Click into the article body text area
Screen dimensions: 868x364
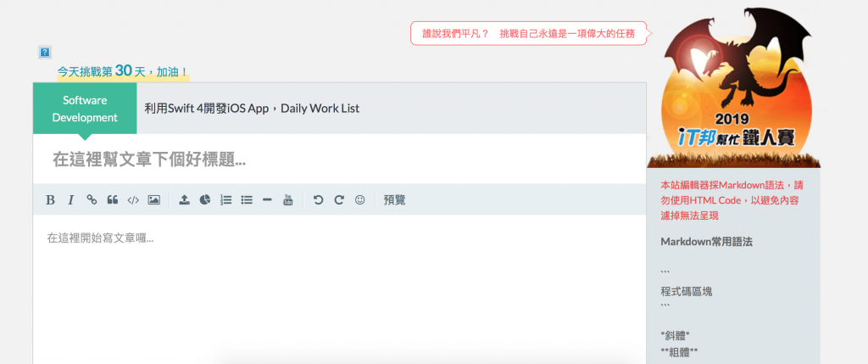339,288
